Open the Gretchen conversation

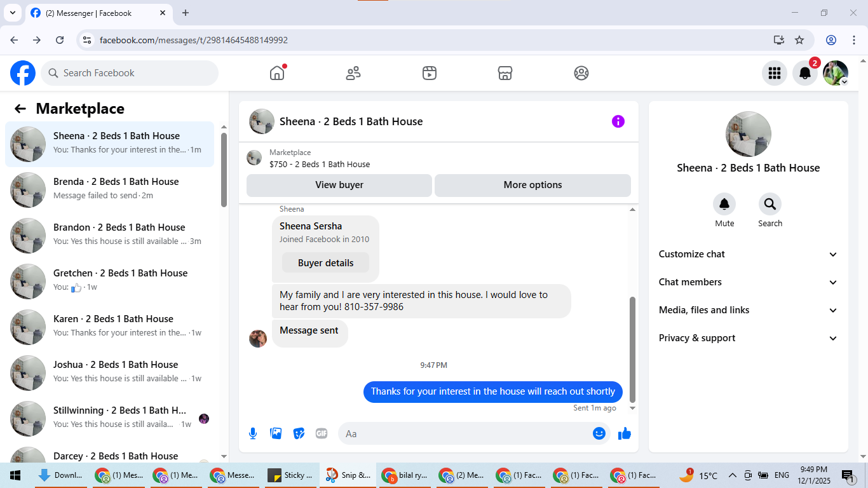coord(110,281)
